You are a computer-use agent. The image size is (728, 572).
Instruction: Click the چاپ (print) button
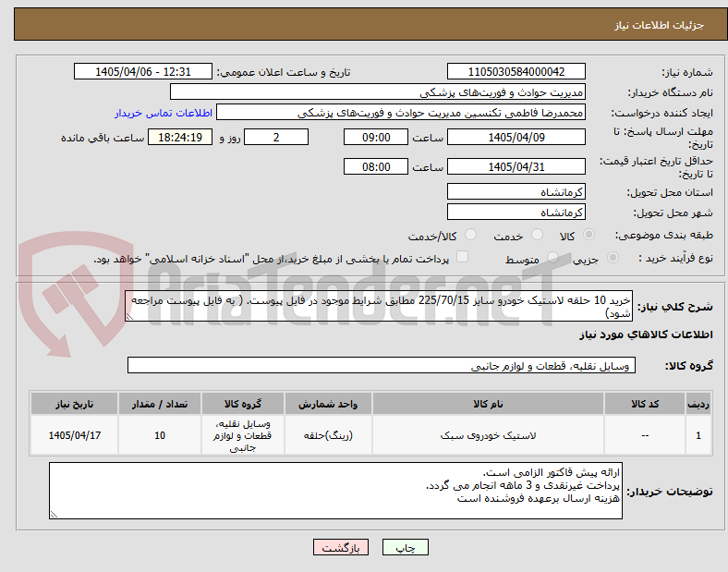pos(405,547)
